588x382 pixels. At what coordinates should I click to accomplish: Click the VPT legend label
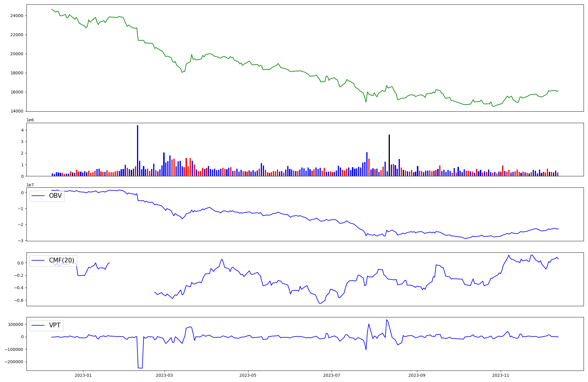55,325
